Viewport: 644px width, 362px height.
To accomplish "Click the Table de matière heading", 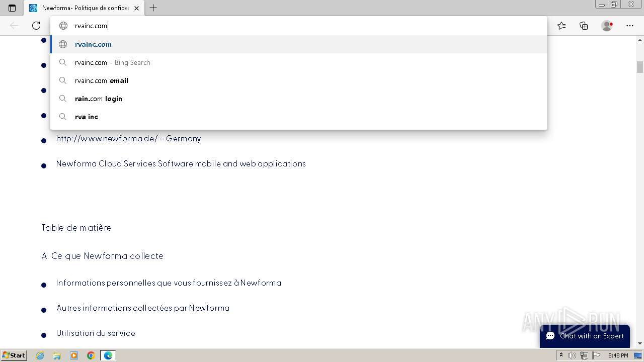I will tap(76, 228).
